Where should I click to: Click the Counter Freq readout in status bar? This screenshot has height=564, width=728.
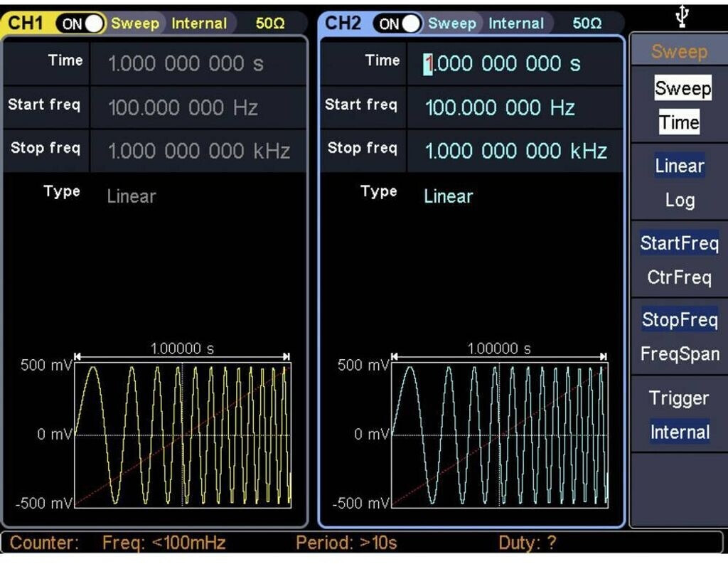click(164, 543)
